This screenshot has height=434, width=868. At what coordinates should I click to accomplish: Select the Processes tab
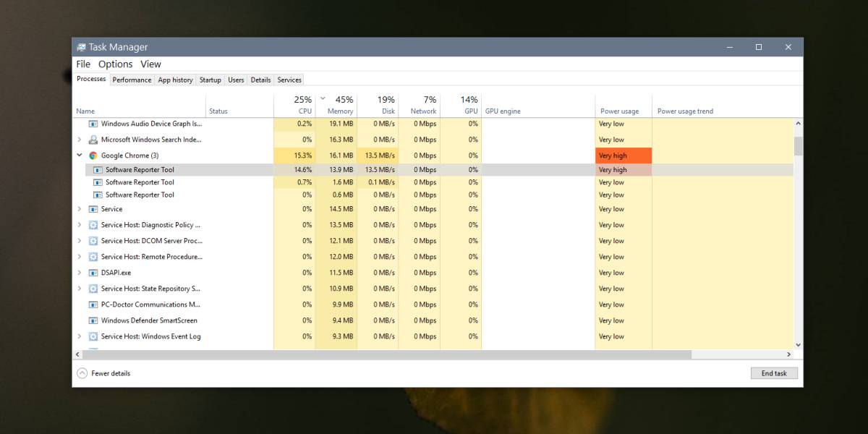click(91, 79)
